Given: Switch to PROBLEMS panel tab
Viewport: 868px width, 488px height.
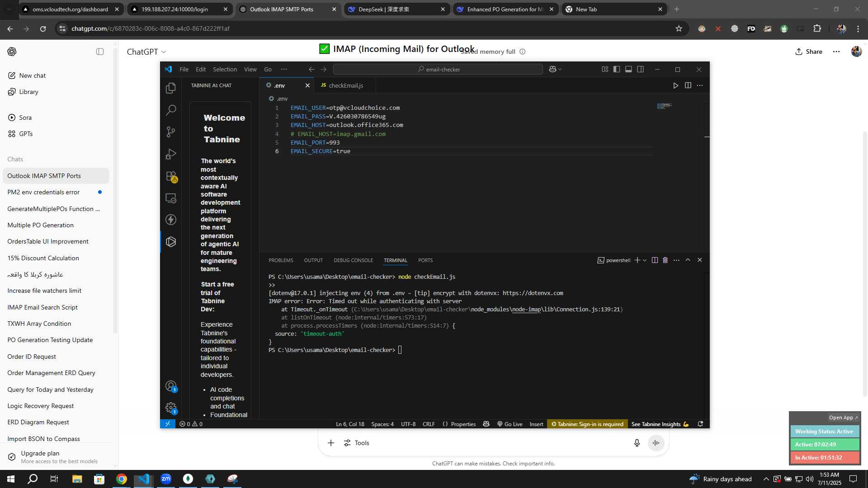Looking at the screenshot, I should (281, 260).
